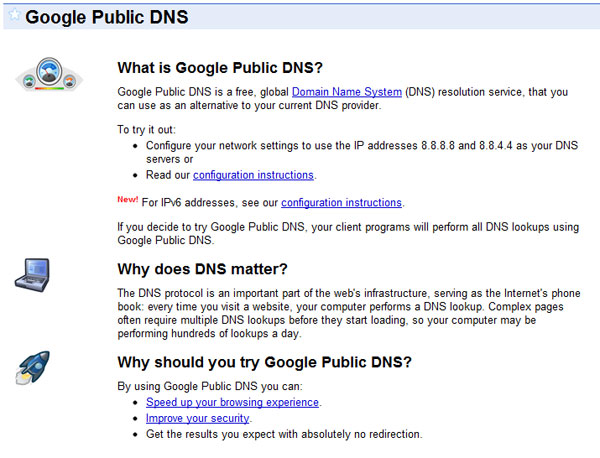Image resolution: width=600 pixels, height=458 pixels.
Task: Click the paragraph starting If you decide to try
Action: pos(348,233)
